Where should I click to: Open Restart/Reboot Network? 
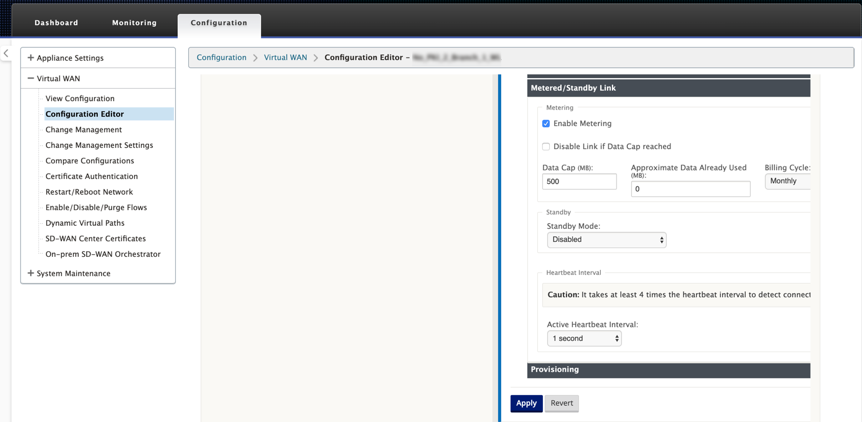click(x=89, y=192)
